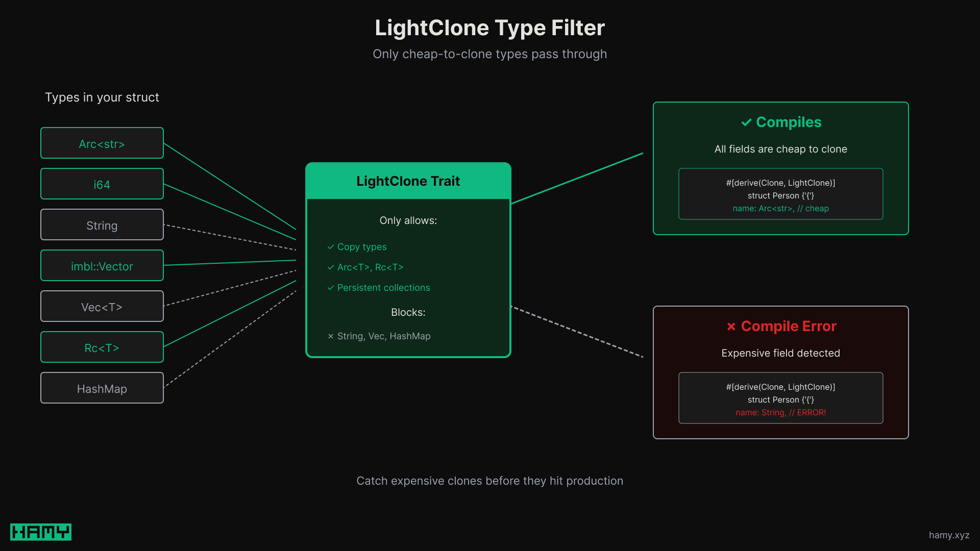Screen dimensions: 980x551
Task: Select the Types in your struct heading
Action: [x=102, y=97]
